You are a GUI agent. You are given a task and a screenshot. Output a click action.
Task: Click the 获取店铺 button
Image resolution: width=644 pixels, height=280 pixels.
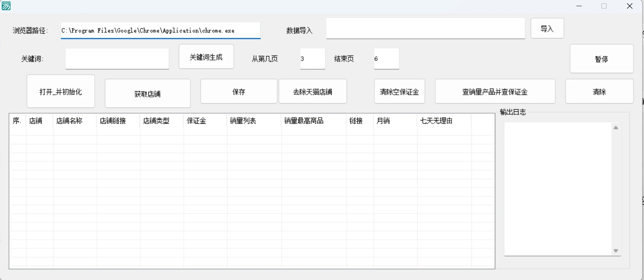tap(148, 94)
